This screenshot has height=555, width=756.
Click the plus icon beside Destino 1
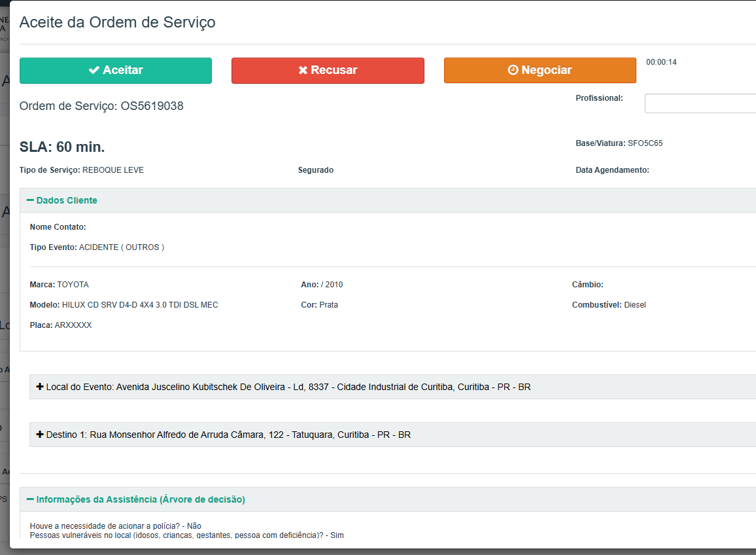click(40, 435)
